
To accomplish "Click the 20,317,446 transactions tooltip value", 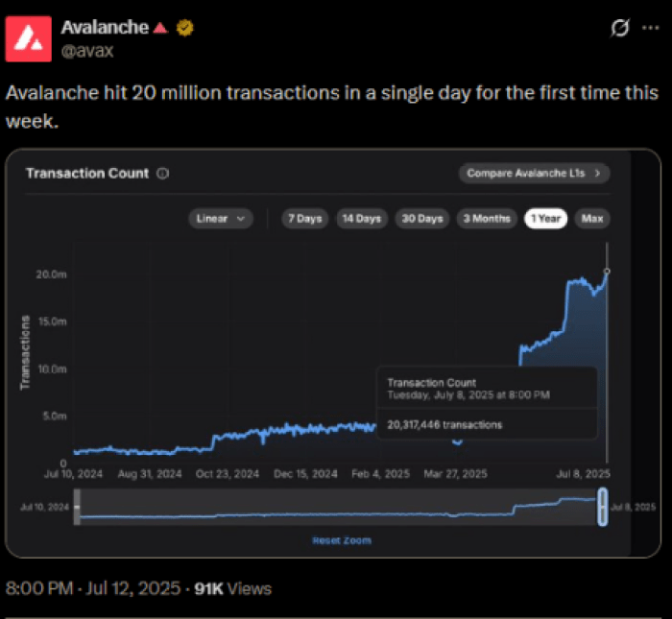I will click(x=444, y=425).
